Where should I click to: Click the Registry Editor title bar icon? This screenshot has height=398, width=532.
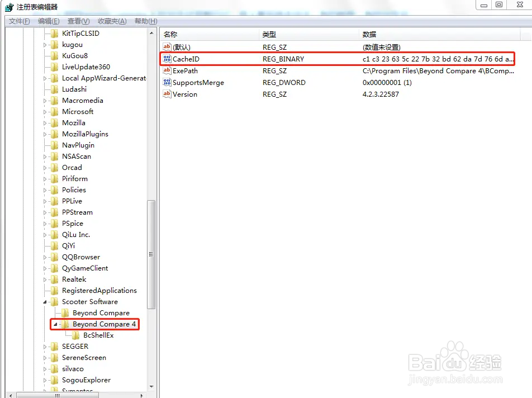(x=9, y=7)
